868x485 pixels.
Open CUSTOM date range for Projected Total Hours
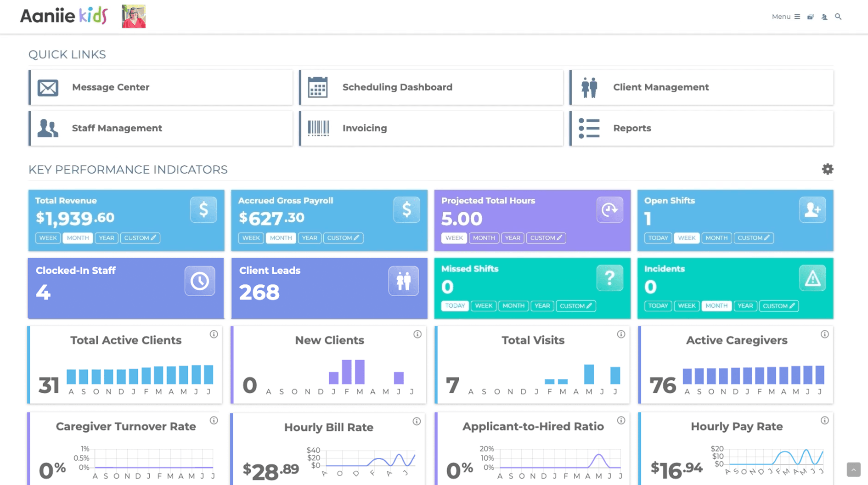click(546, 238)
